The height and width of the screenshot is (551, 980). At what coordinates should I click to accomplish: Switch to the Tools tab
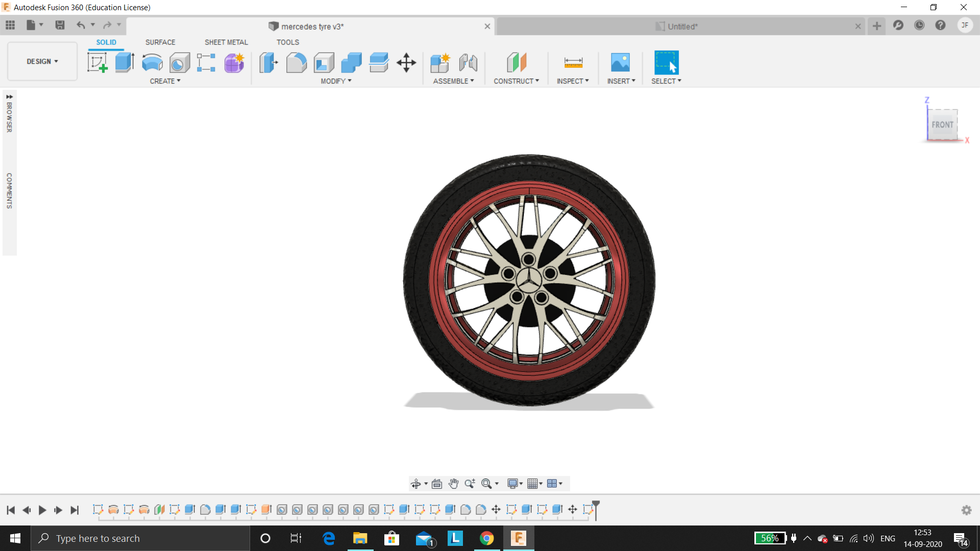tap(288, 42)
